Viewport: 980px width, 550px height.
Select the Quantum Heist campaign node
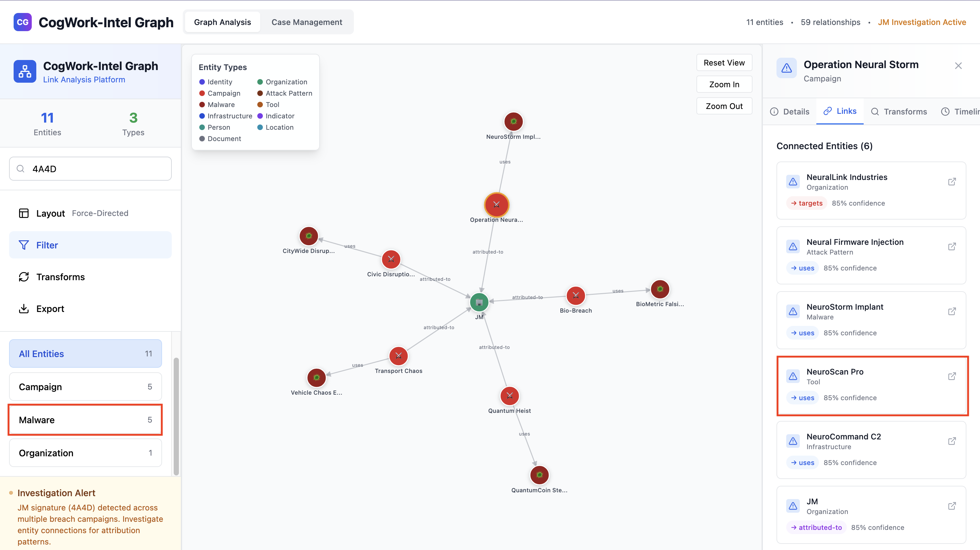pyautogui.click(x=509, y=396)
